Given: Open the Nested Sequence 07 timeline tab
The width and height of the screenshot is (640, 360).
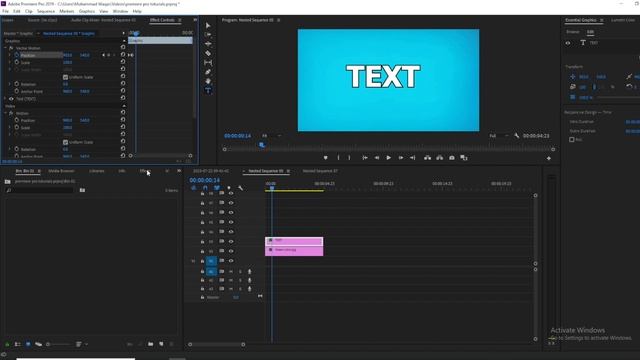Looking at the screenshot, I should tap(320, 171).
